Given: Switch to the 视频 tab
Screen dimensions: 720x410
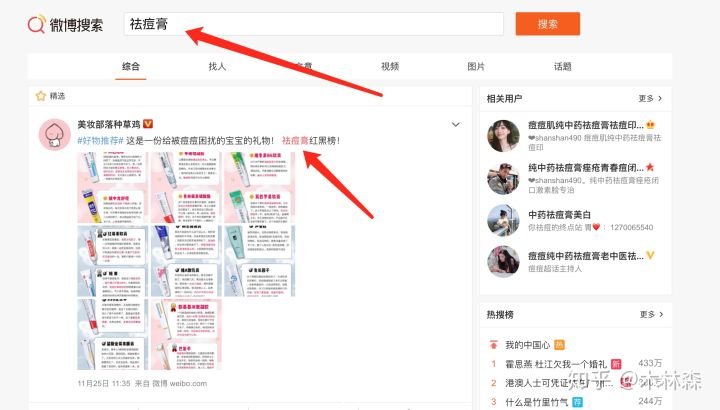Looking at the screenshot, I should [x=390, y=67].
